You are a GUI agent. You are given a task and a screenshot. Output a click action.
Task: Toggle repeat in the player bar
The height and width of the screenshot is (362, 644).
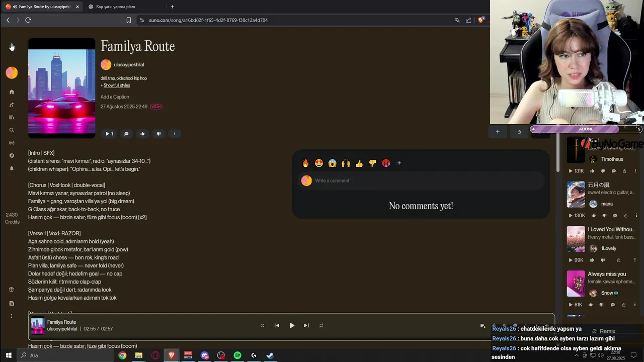tap(321, 325)
